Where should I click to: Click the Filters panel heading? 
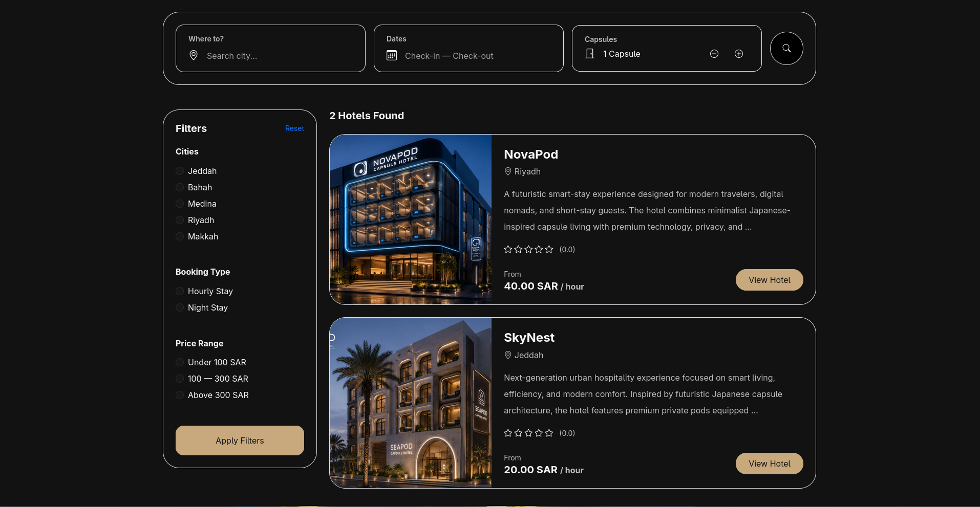(x=191, y=128)
